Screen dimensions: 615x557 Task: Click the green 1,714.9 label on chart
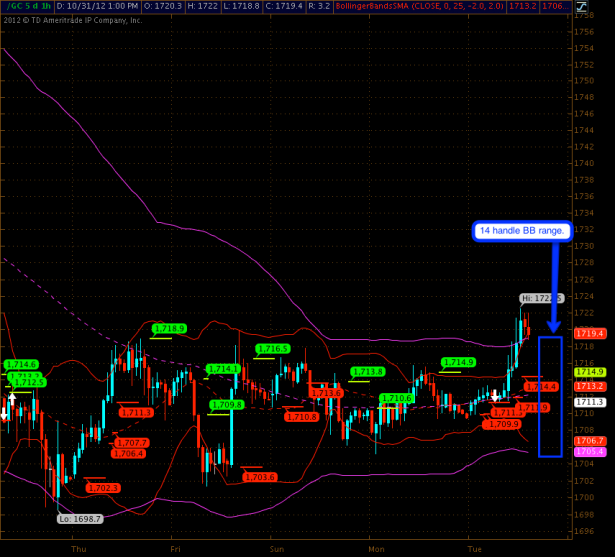(x=458, y=362)
